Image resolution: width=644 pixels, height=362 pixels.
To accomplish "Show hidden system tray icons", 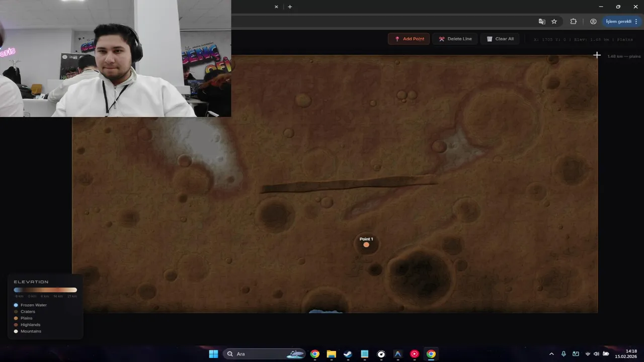I will [551, 354].
